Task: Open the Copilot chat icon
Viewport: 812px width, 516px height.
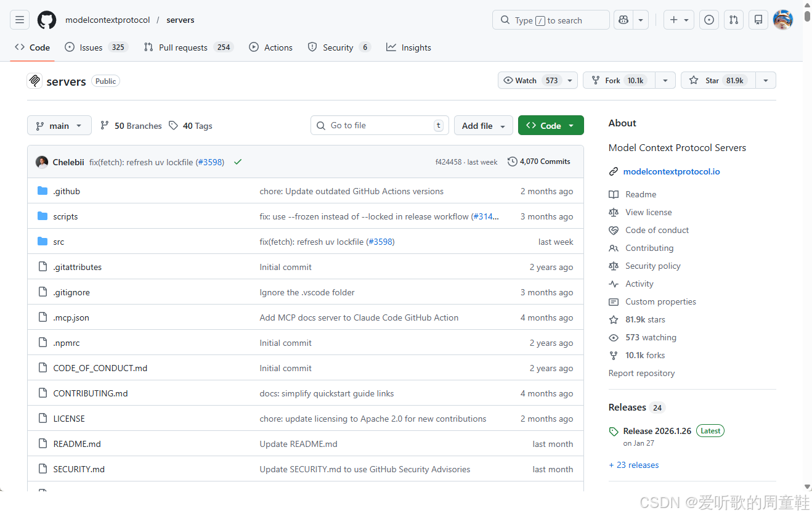Action: point(623,20)
